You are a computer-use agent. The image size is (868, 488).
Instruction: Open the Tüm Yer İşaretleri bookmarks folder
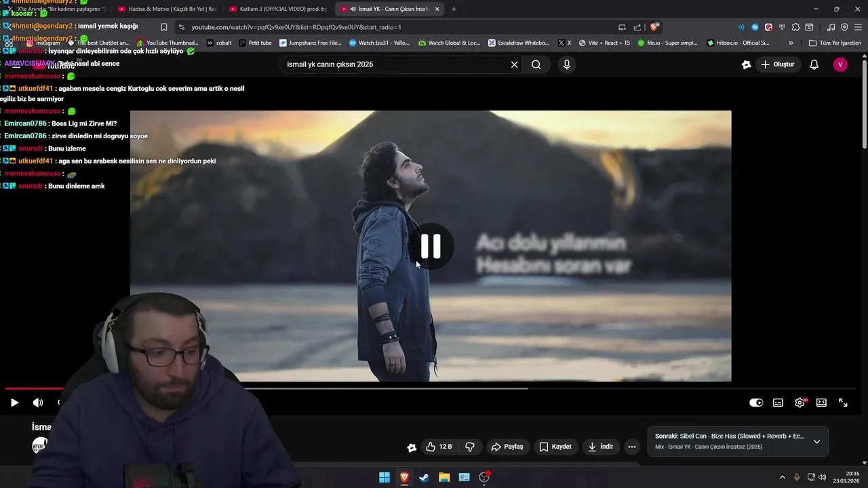[835, 43]
